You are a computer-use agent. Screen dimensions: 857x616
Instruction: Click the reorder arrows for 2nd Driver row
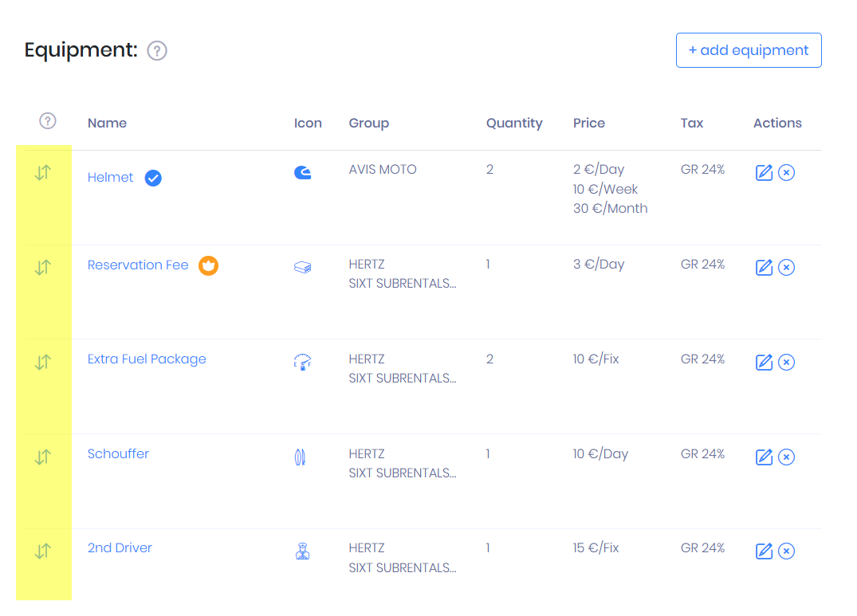43,551
